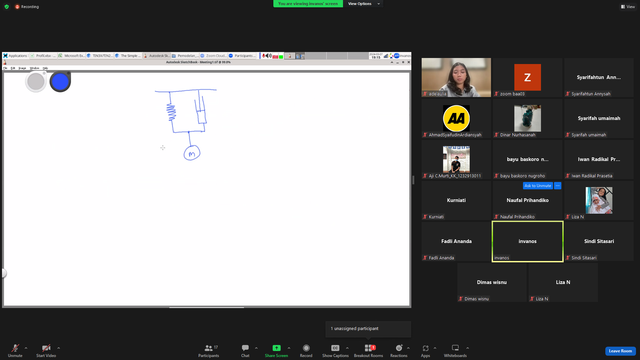Expand the arrow beside Whiteboards
The image size is (640, 360).
click(467, 348)
